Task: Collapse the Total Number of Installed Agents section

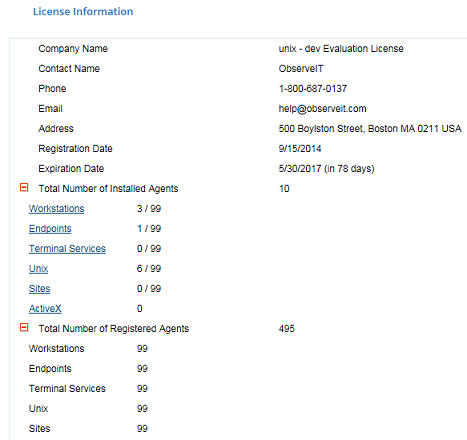Action: [24, 188]
